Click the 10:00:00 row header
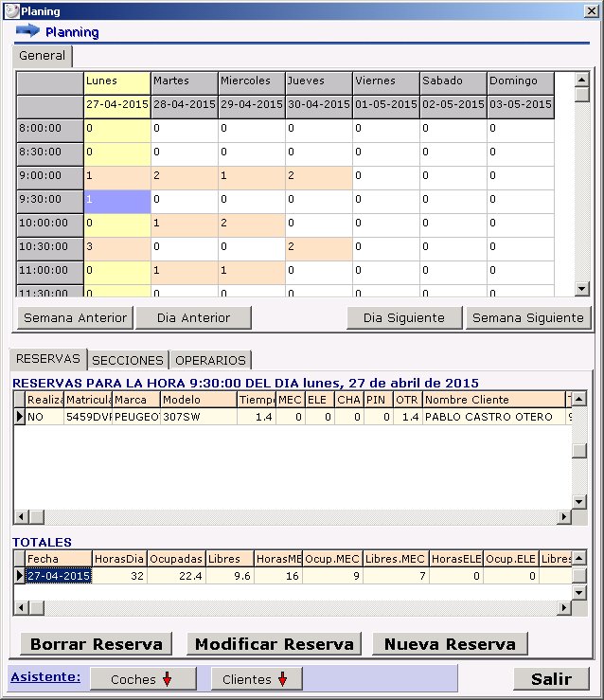 pyautogui.click(x=50, y=225)
